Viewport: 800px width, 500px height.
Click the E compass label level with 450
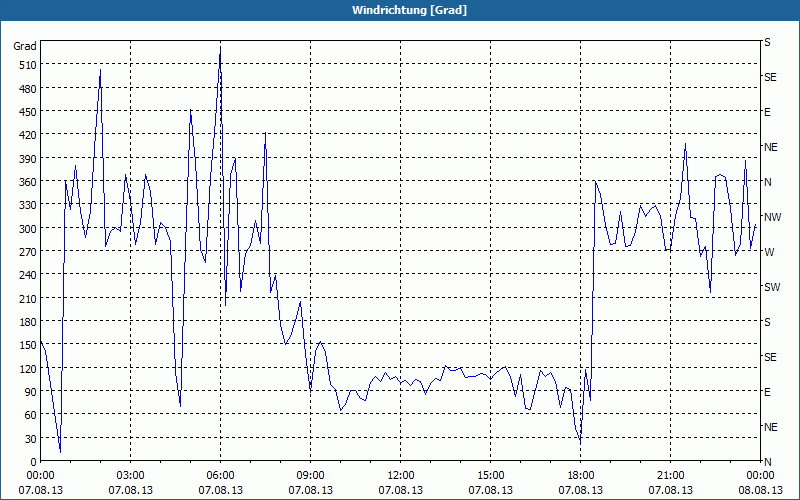click(767, 112)
